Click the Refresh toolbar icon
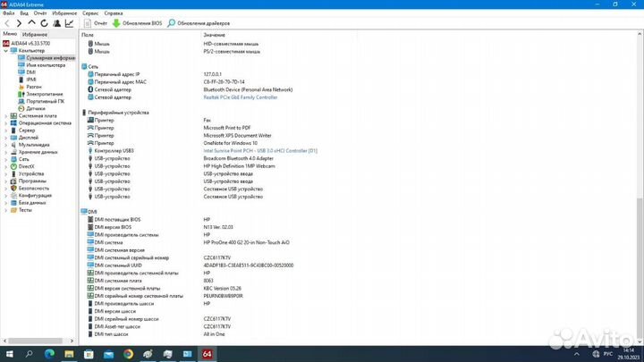The height and width of the screenshot is (362, 644). (44, 23)
